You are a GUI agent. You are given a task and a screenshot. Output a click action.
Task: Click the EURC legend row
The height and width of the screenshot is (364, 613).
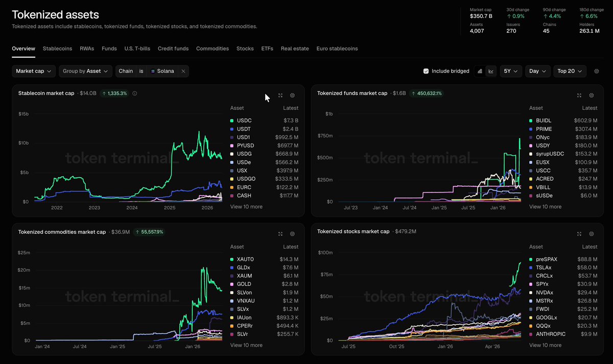[x=264, y=187]
